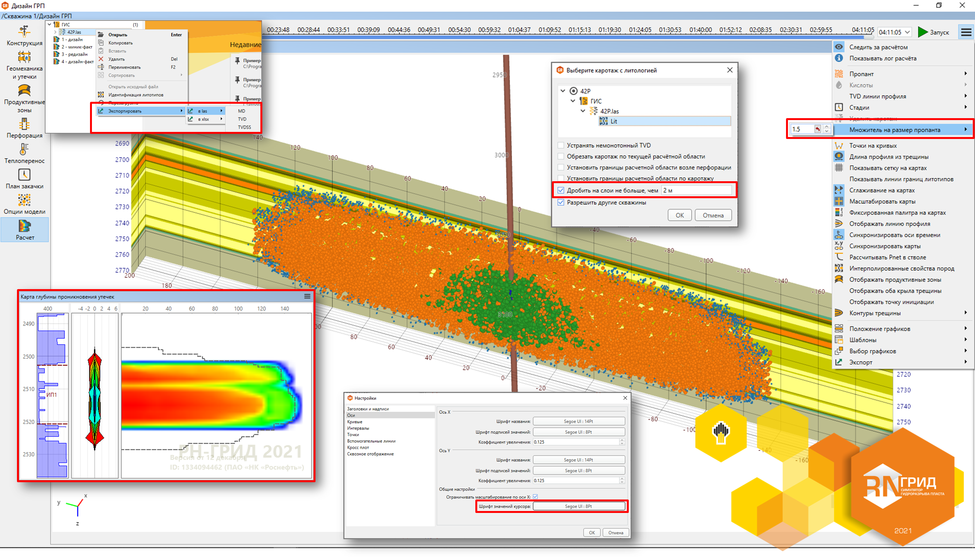Toggle Отображать оба крыла трещины option
This screenshot has width=975, height=560.
point(895,291)
